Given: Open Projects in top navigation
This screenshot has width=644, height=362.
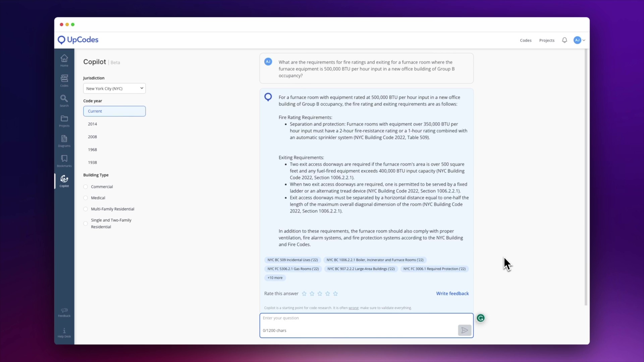Looking at the screenshot, I should 546,41.
